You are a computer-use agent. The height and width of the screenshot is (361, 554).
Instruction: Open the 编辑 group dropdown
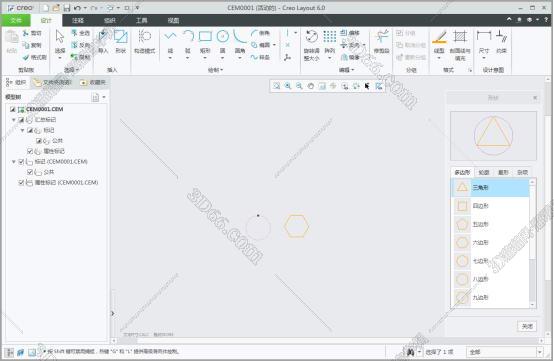point(347,70)
